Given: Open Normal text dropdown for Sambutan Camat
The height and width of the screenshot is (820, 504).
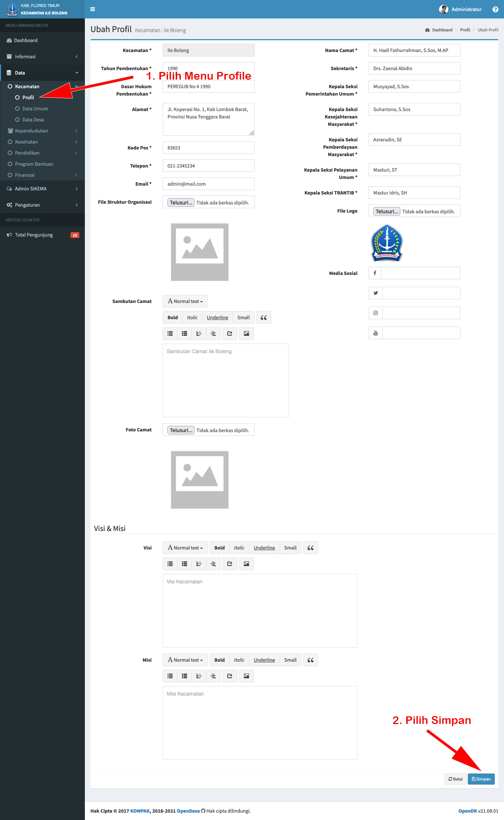Looking at the screenshot, I should pyautogui.click(x=185, y=301).
